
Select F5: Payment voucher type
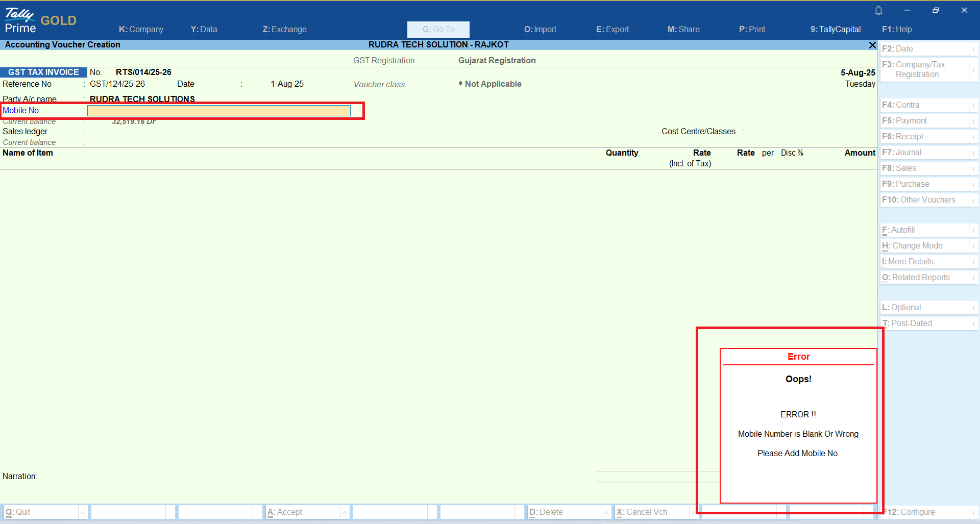(x=924, y=121)
